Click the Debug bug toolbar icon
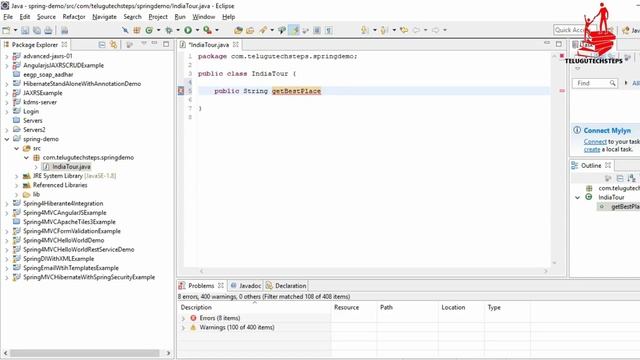The width and height of the screenshot is (640, 360). tap(169, 30)
